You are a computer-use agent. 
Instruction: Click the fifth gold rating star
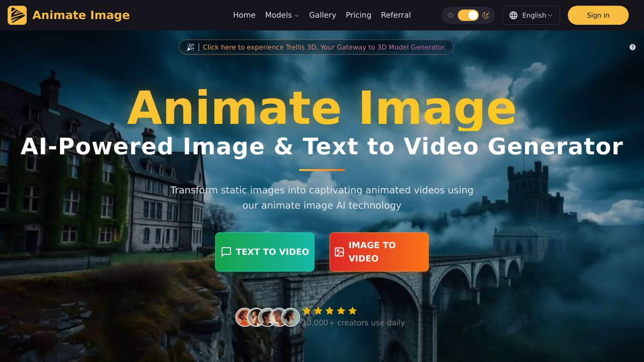coord(352,311)
